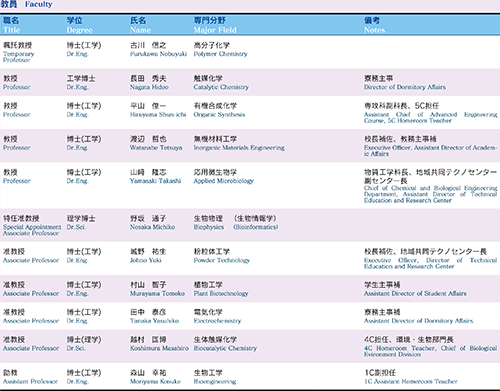Click the name 'Nosaka Michiko'
This screenshot has height=391, width=500.
(152, 227)
